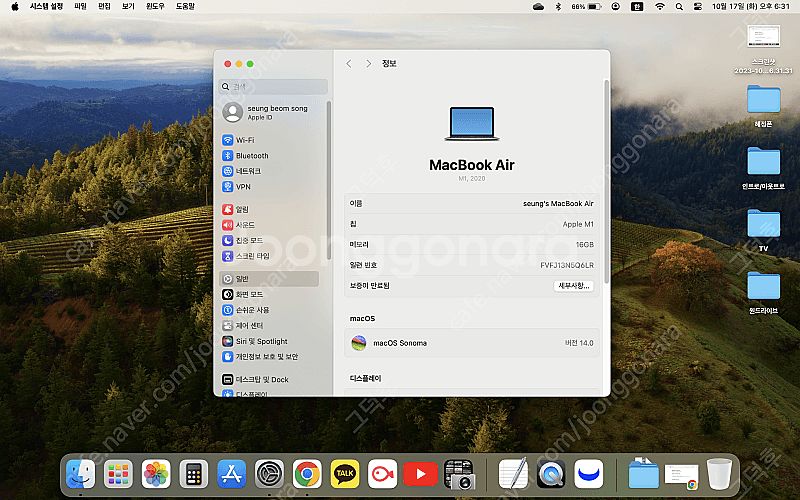Launch Google Chrome from the Dock

[307, 474]
